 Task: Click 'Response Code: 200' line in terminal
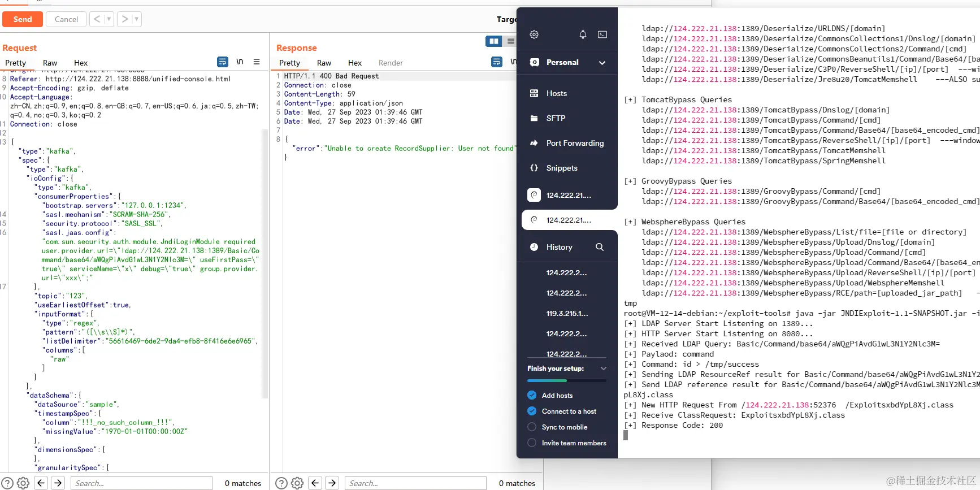click(x=673, y=425)
